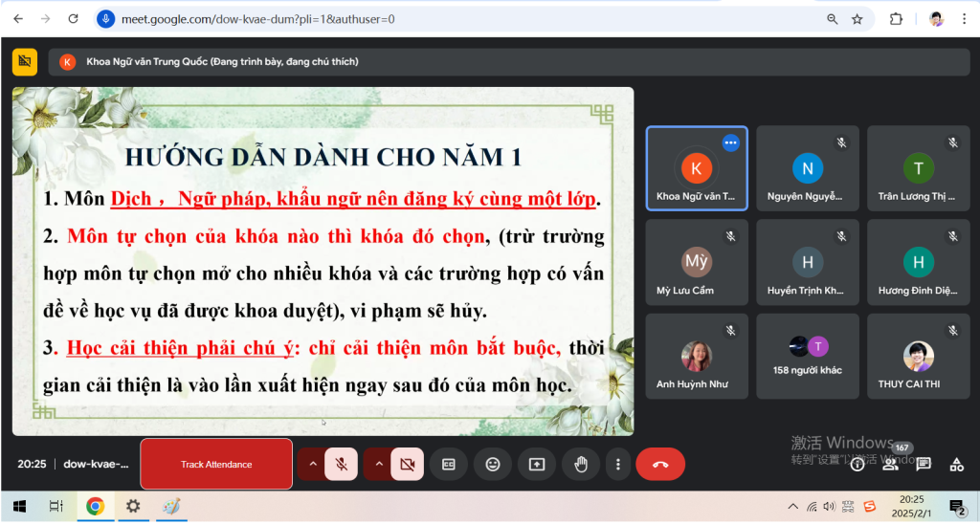Open taskbar clock 20:25 date

[911, 507]
